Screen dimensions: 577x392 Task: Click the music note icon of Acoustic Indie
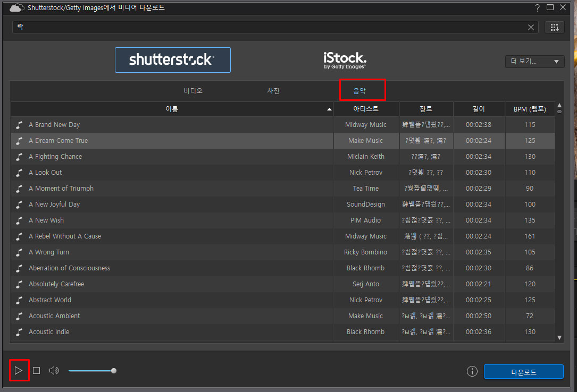[19, 333]
